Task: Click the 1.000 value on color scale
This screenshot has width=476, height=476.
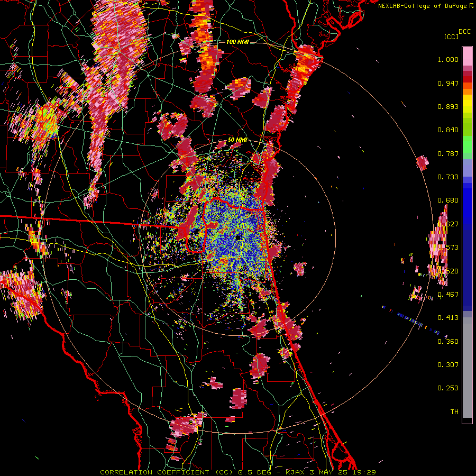Action: pyautogui.click(x=448, y=59)
